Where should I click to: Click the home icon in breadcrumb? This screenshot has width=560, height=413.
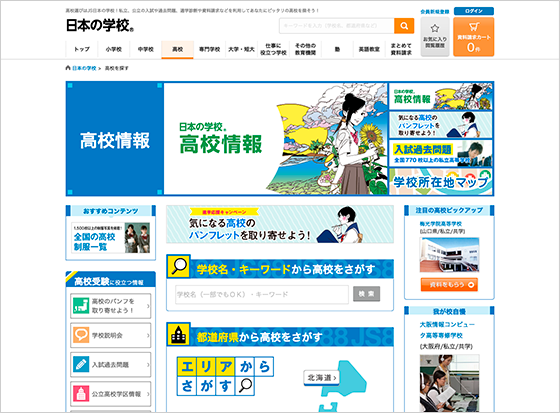(68, 68)
